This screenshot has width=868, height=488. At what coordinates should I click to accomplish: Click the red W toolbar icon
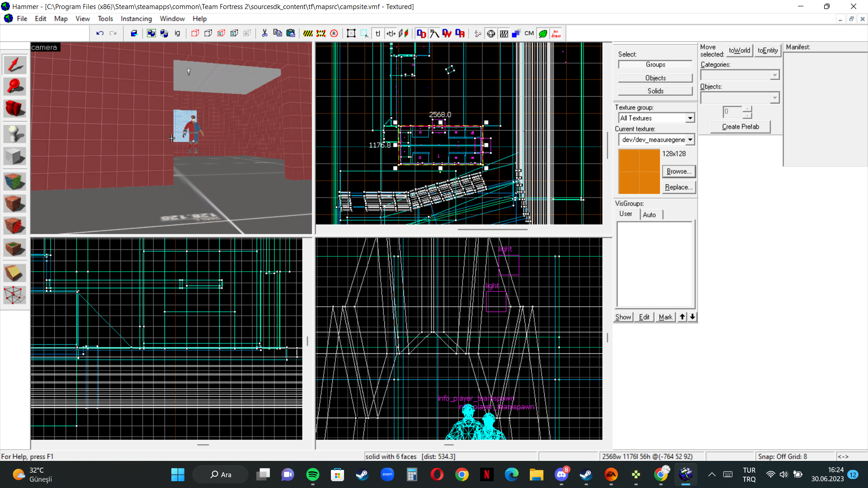click(x=447, y=33)
